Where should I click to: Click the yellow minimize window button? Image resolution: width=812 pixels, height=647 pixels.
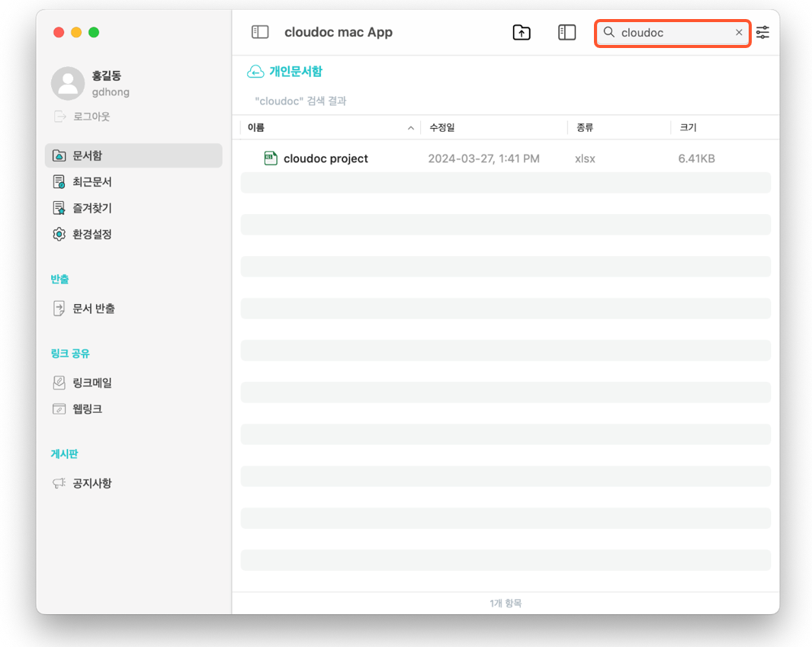[x=76, y=32]
